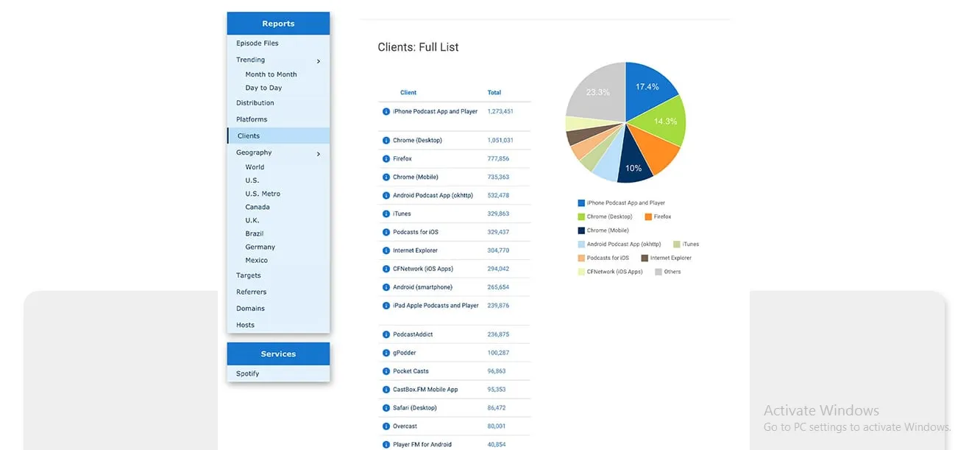
Task: Click orange Firefox legend swatch
Action: (648, 217)
